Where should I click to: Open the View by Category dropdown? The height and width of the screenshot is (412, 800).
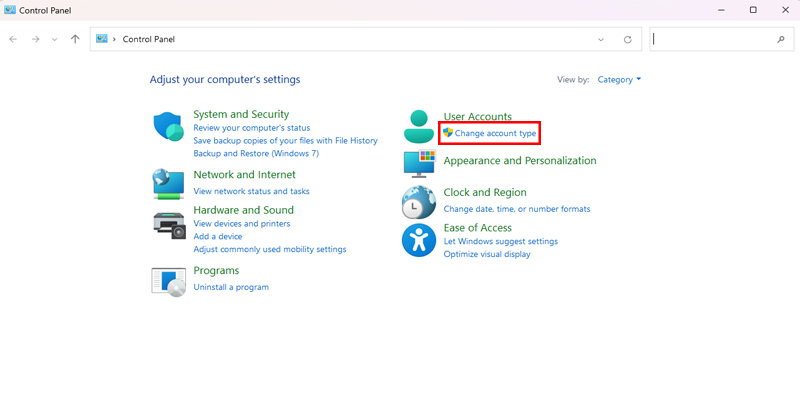coord(619,79)
